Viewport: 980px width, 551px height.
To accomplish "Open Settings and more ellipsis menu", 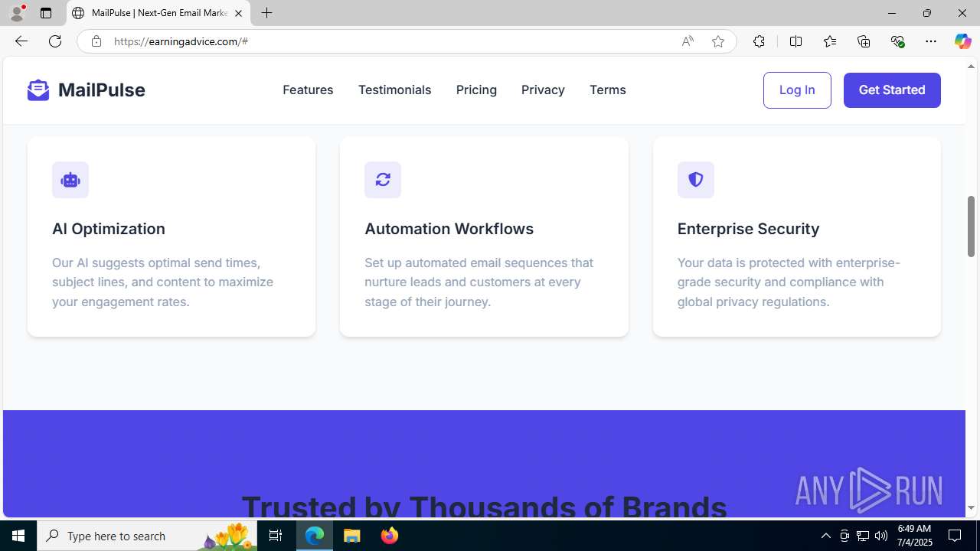I will [931, 41].
